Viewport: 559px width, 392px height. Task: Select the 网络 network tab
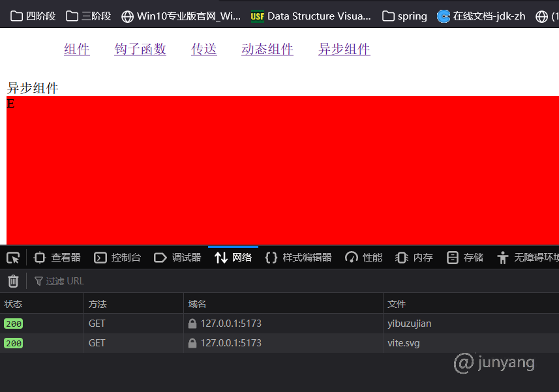[x=233, y=258]
